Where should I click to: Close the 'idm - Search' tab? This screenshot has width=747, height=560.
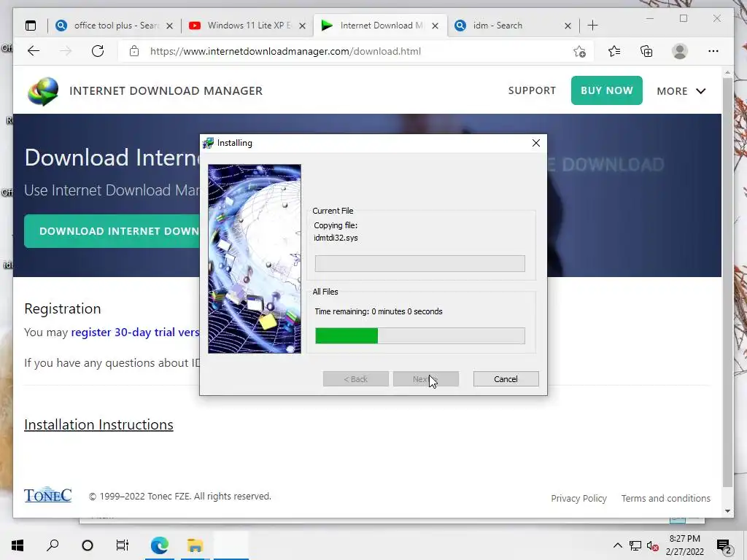568,26
